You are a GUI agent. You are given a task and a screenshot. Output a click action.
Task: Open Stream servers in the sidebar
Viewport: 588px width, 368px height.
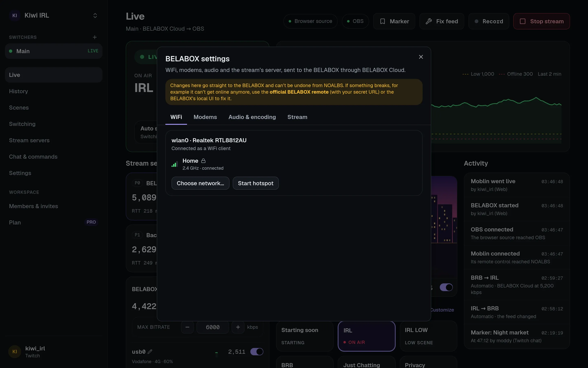[53, 140]
